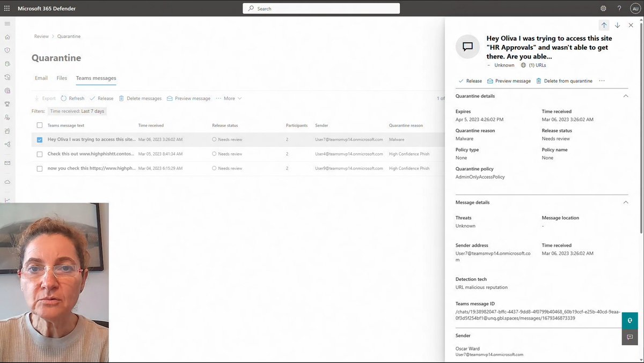Click sender User4@teamsmvp14.onmicrosoft.com
The image size is (644, 363).
pos(349,154)
